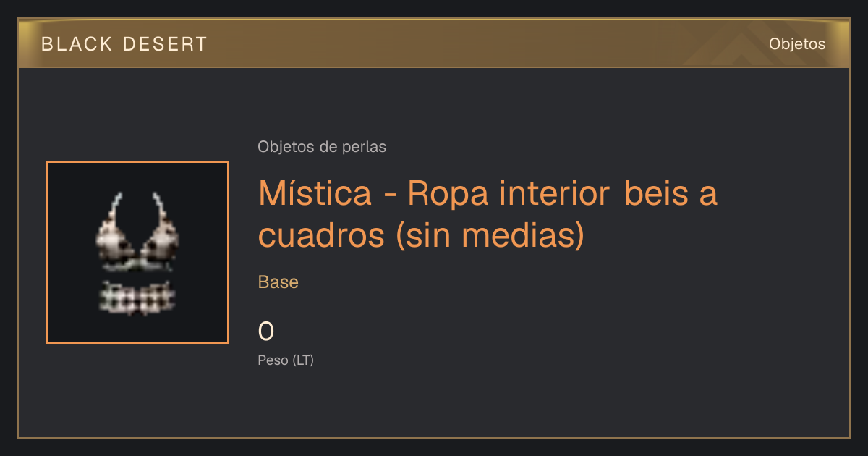Click the item title starting with Mística
This screenshot has width=868, height=456.
click(488, 214)
